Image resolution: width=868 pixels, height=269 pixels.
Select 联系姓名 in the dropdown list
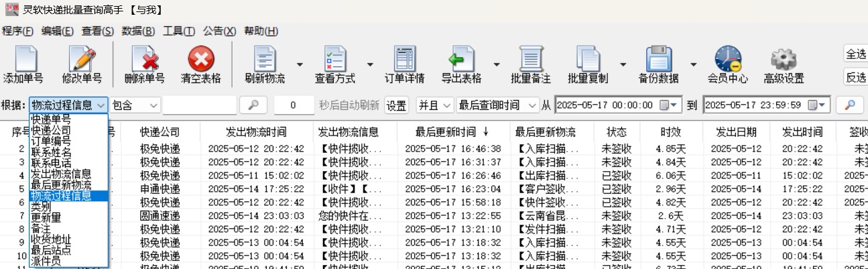[68, 152]
